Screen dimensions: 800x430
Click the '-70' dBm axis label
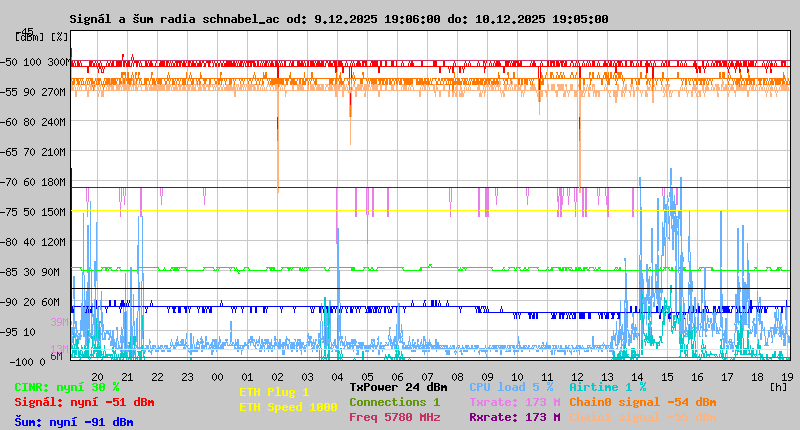(8, 182)
